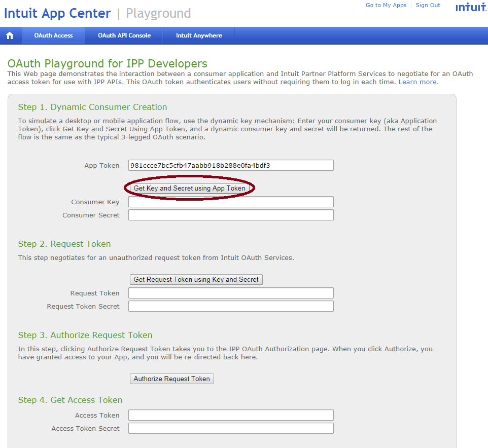Click the Request Token Secret label
Screen dimensions: 488x448
coord(83,307)
